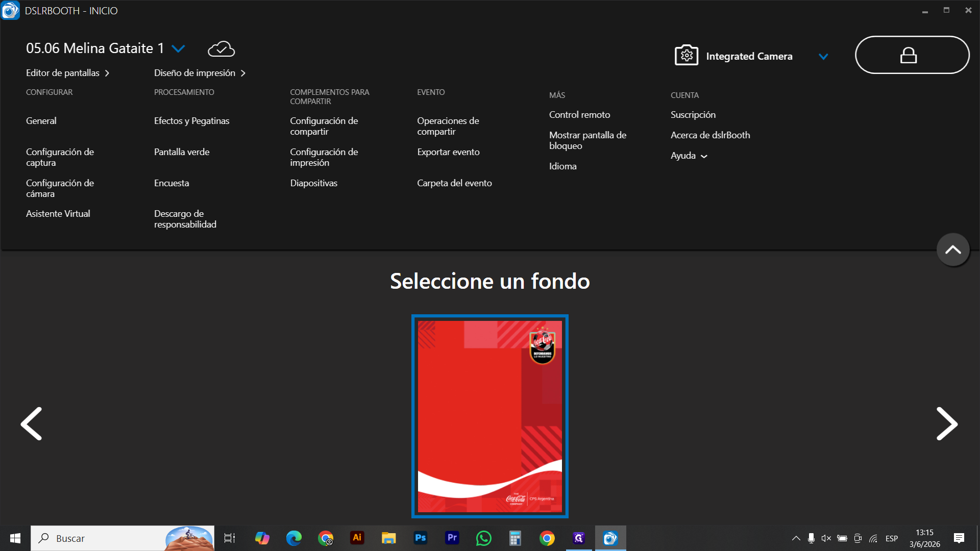Open Photoshop from taskbar
Viewport: 980px width, 551px height.
[x=420, y=538]
